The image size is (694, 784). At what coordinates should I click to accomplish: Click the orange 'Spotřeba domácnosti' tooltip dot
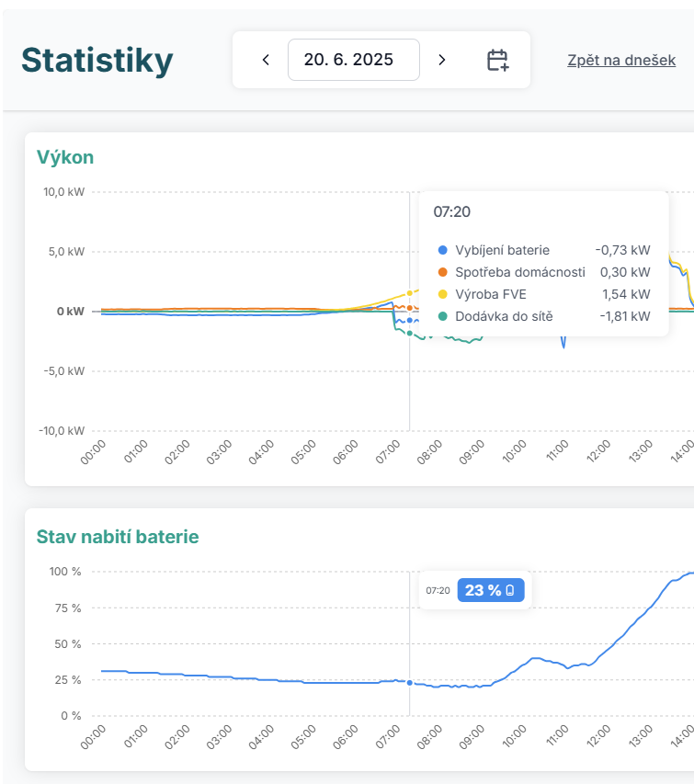442,272
